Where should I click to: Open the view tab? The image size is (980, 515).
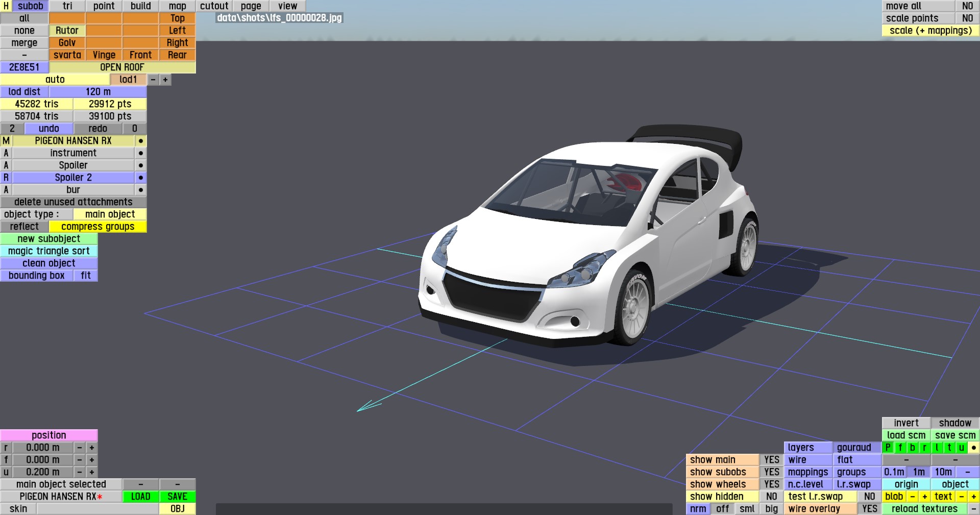pyautogui.click(x=288, y=6)
